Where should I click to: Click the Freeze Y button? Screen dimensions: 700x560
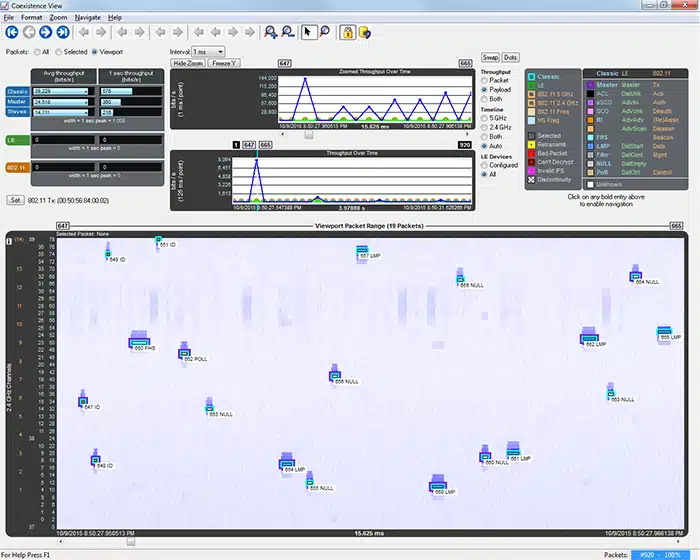[223, 63]
